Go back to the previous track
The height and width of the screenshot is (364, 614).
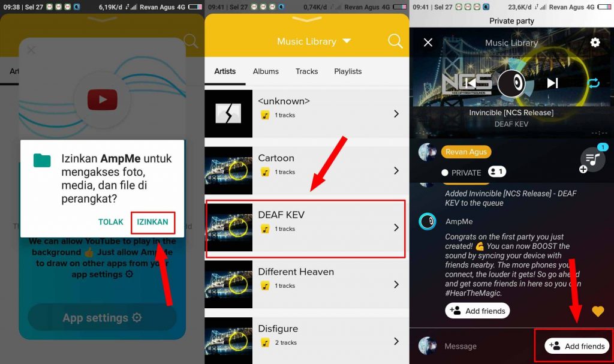point(471,83)
